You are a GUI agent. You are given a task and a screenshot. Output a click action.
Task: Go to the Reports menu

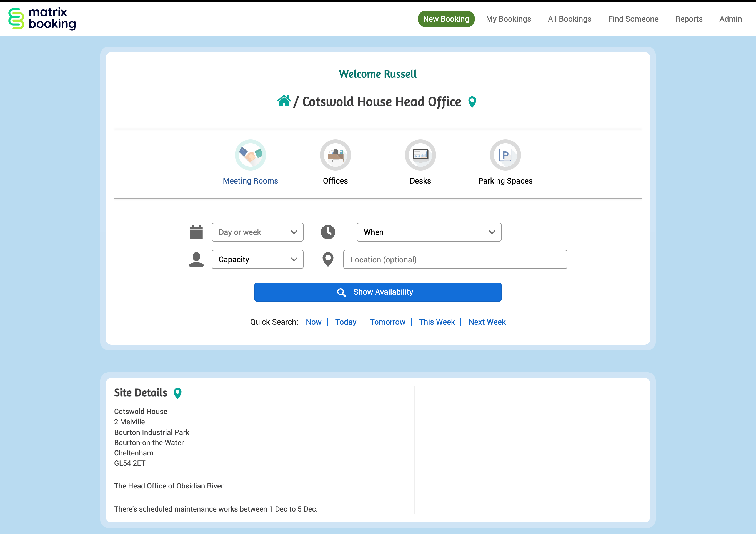pos(689,19)
